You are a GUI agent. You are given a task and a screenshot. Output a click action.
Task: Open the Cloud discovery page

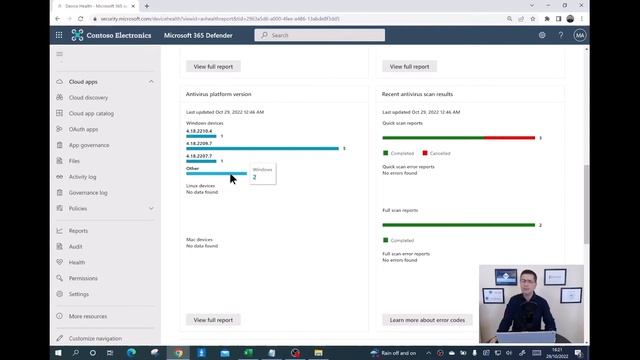pos(88,98)
